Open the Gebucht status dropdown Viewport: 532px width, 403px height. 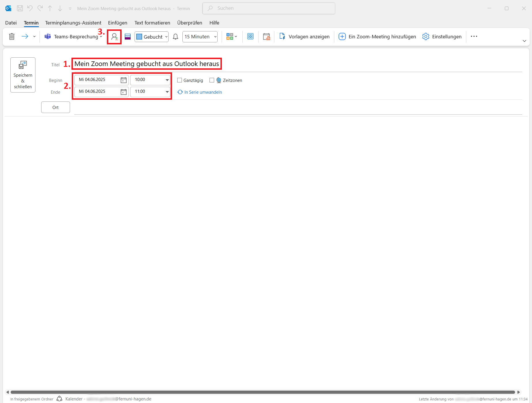(x=152, y=37)
